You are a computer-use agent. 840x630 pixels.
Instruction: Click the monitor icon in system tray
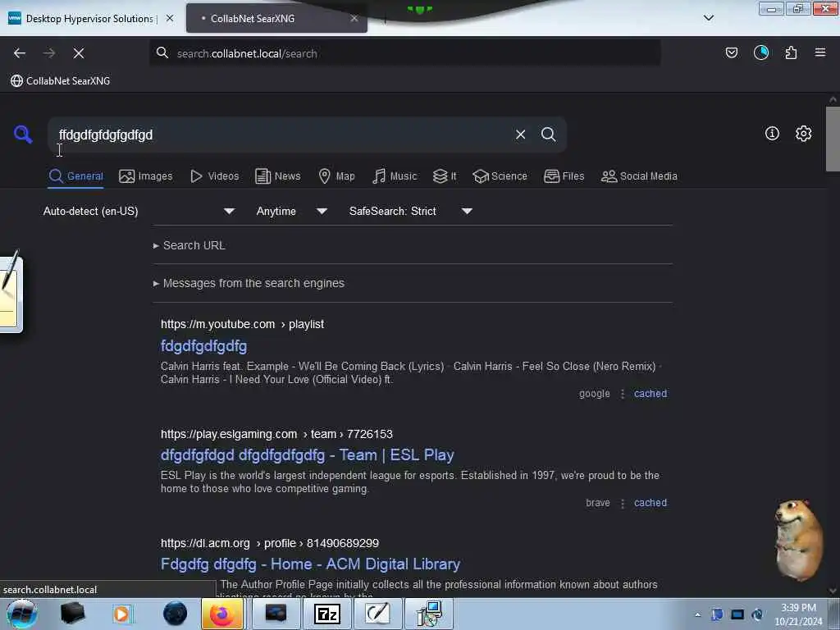point(737,614)
